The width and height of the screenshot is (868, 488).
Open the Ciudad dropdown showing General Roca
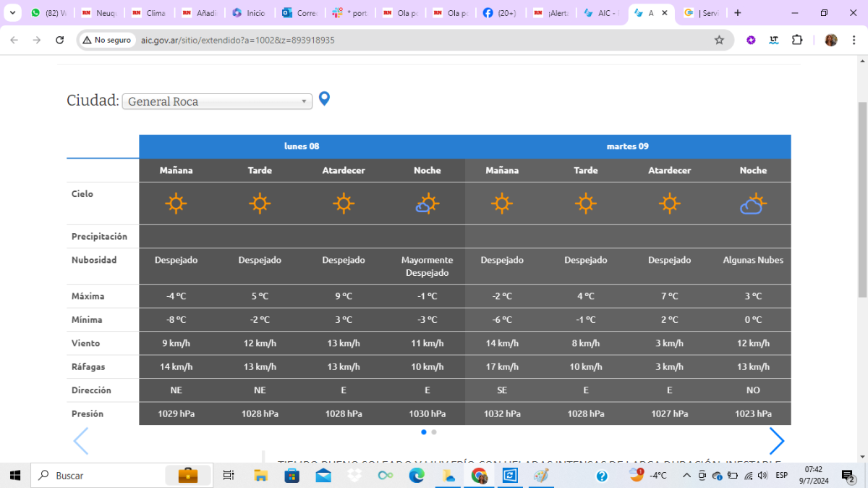217,101
